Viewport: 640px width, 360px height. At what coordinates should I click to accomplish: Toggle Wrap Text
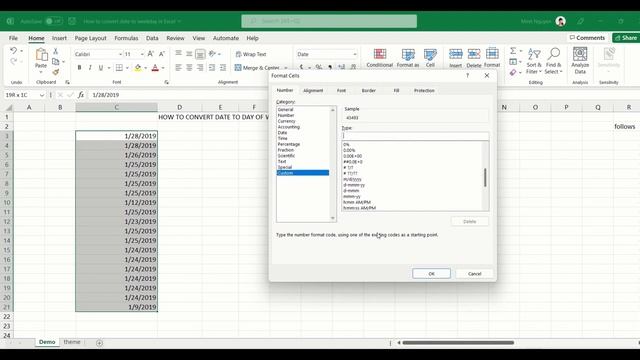[x=251, y=54]
